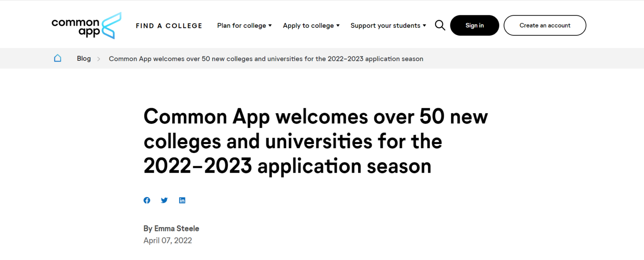Image resolution: width=644 pixels, height=260 pixels.
Task: Click author name Emma Steele
Action: click(177, 228)
